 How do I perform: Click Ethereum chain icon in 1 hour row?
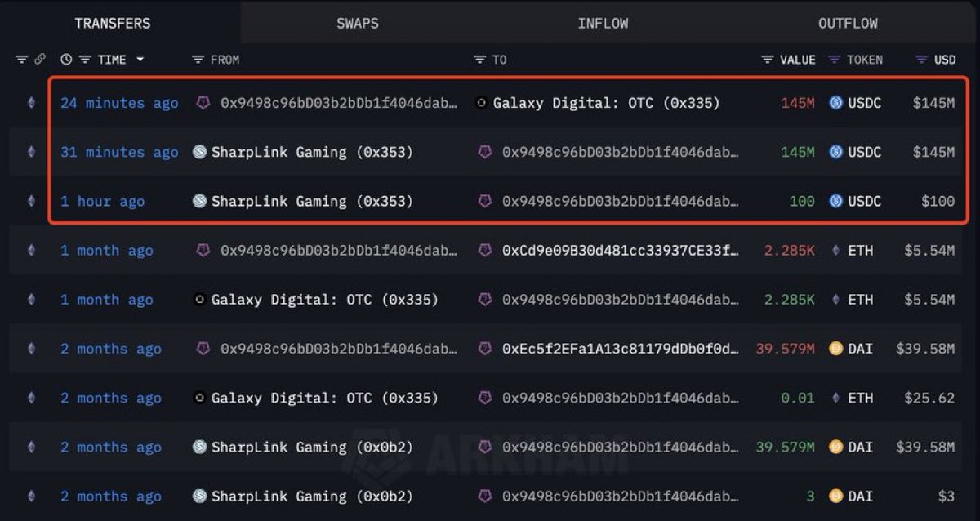click(x=32, y=201)
